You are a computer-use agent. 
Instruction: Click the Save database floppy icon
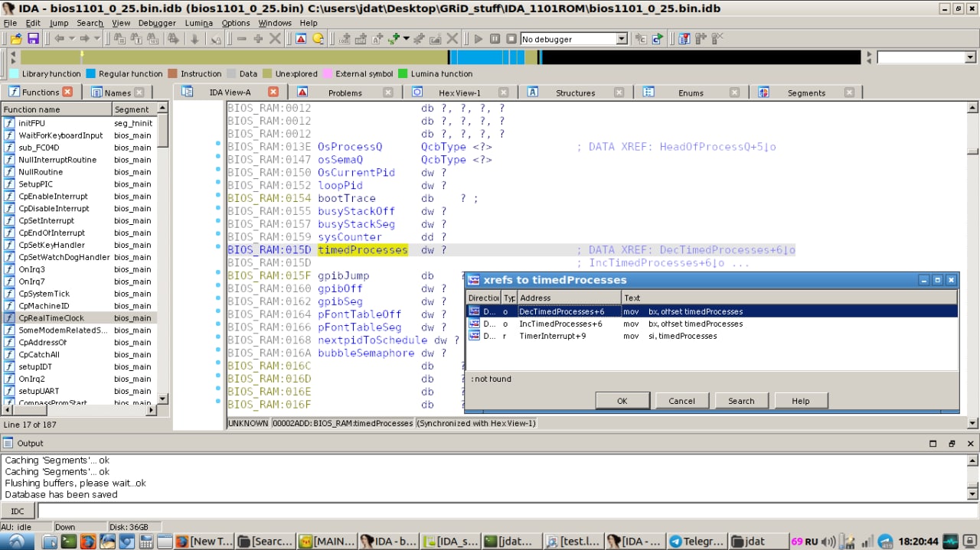(33, 38)
